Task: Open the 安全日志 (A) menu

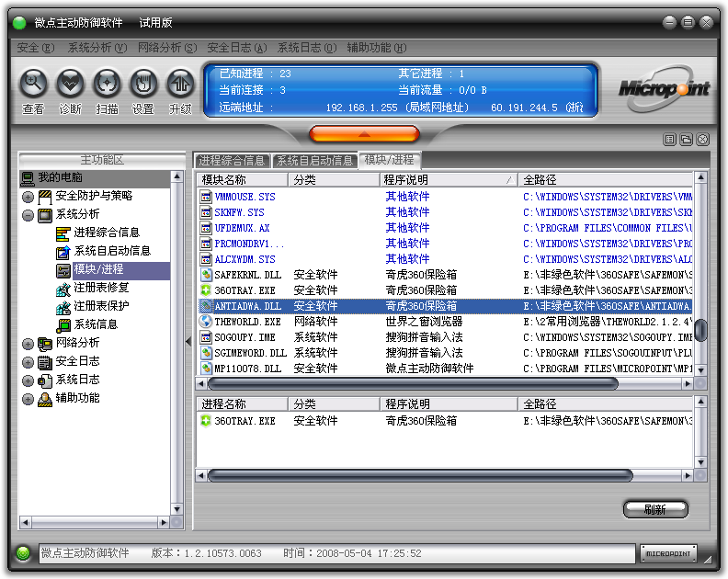Action: [237, 48]
